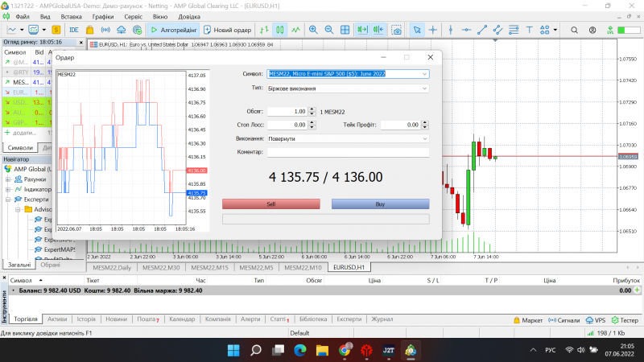Click the gold dollar symbols icon
Viewport: 644px width, 362px height.
pyautogui.click(x=56, y=30)
